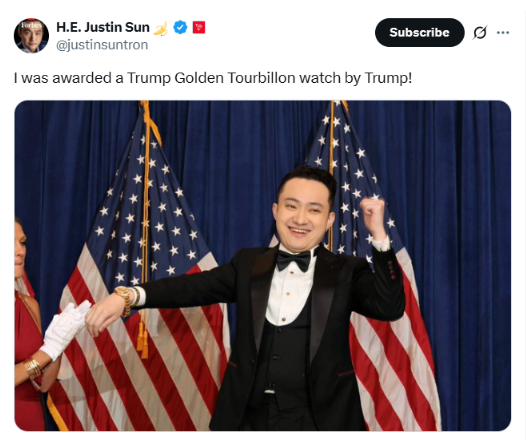Click the raised fist in the photo
The height and width of the screenshot is (443, 526).
point(372,213)
